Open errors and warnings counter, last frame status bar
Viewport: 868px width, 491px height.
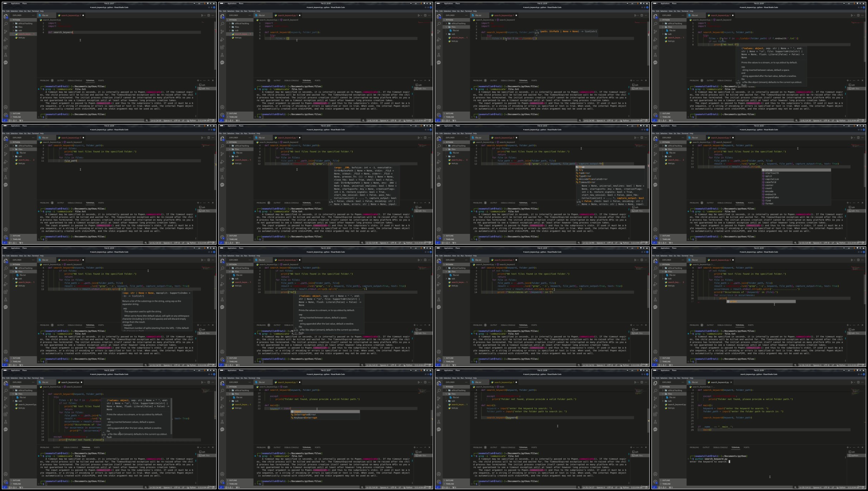click(662, 487)
